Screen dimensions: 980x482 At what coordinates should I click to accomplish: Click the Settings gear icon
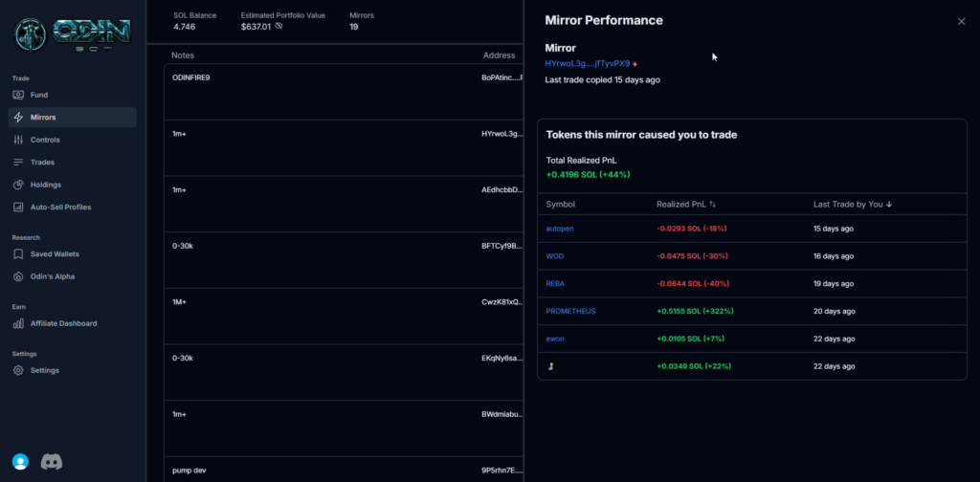tap(19, 370)
